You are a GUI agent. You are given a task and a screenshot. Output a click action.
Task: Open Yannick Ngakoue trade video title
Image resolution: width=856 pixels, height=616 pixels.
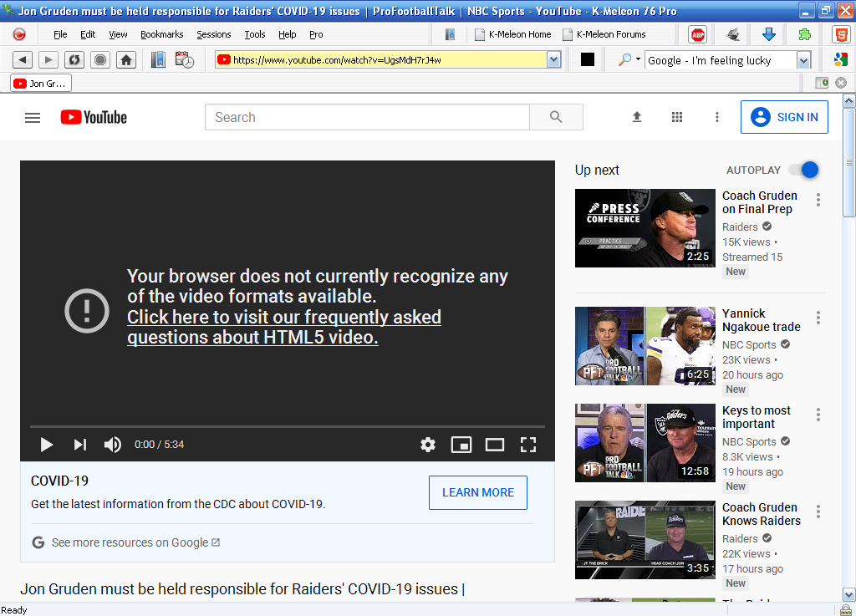coord(761,320)
